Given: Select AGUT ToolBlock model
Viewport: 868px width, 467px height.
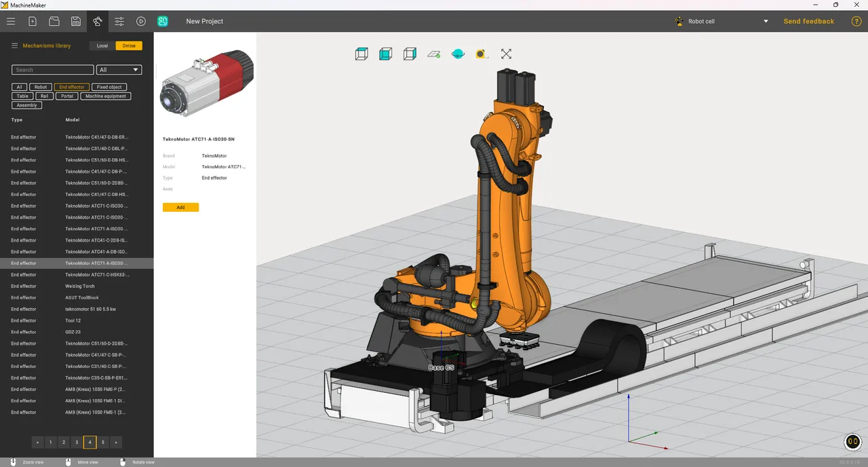Looking at the screenshot, I should (77, 297).
